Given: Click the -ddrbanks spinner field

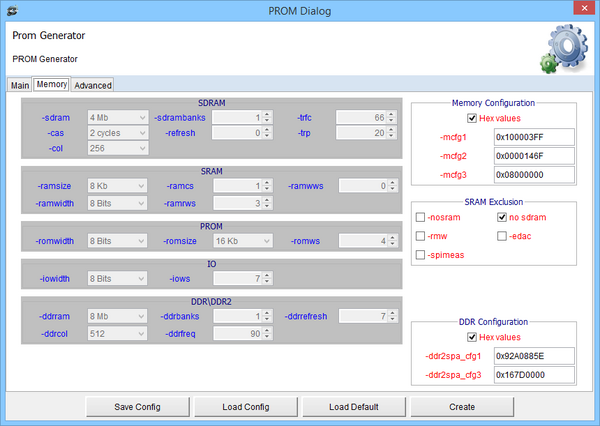Looking at the screenshot, I should (243, 316).
